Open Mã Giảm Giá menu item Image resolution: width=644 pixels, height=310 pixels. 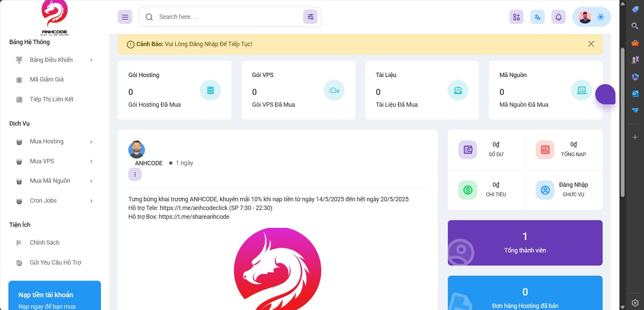[55, 79]
